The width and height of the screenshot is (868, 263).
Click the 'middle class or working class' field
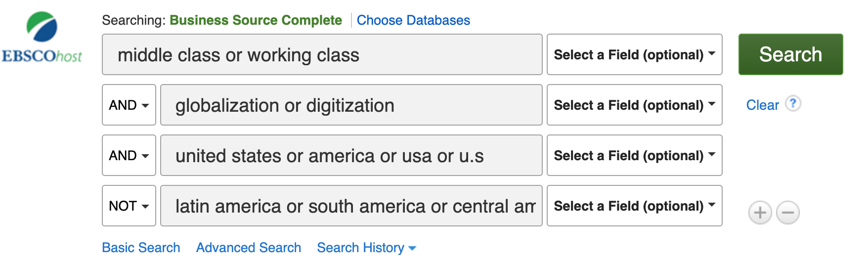[x=321, y=54]
